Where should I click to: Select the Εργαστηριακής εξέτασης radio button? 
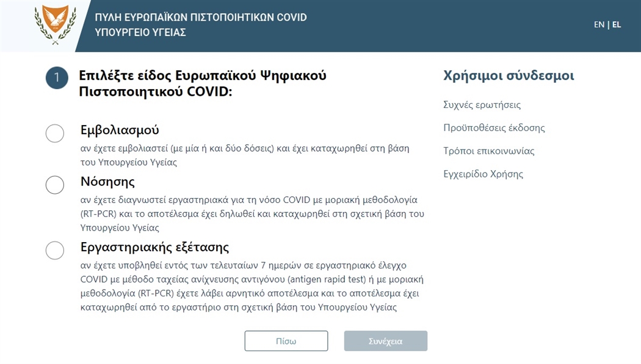(x=55, y=250)
